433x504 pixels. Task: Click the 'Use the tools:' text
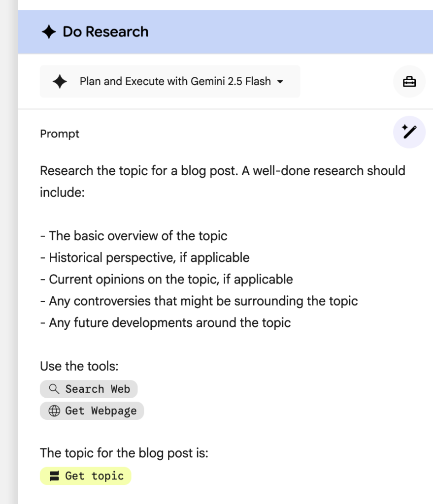(x=79, y=366)
